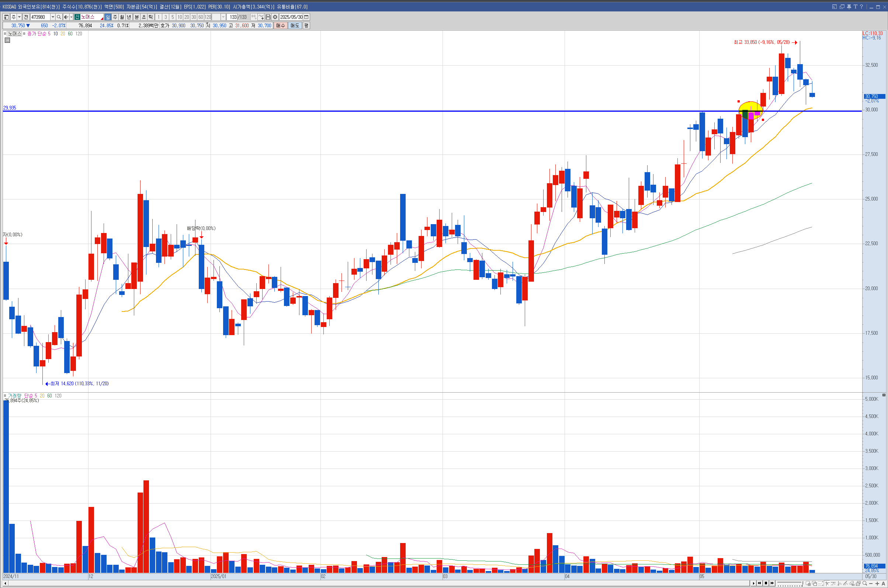Click the zoom-in plus icon
The height and width of the screenshot is (588, 888).
(x=877, y=584)
